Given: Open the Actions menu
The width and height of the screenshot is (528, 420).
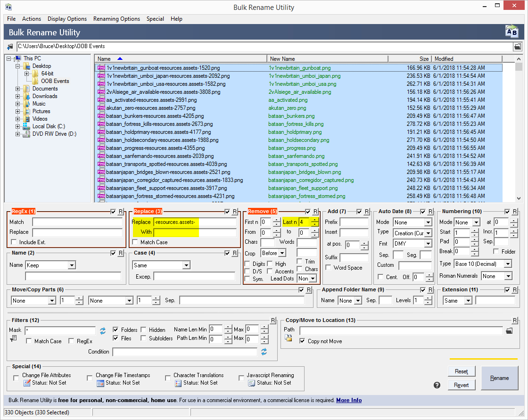Looking at the screenshot, I should 32,19.
